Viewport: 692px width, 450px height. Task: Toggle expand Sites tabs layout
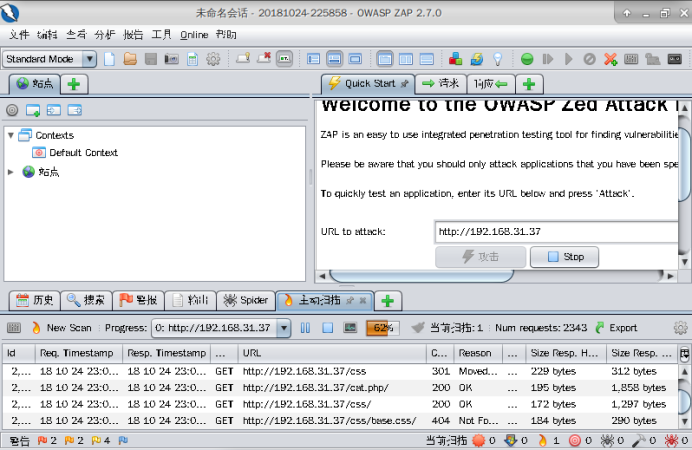click(x=313, y=59)
